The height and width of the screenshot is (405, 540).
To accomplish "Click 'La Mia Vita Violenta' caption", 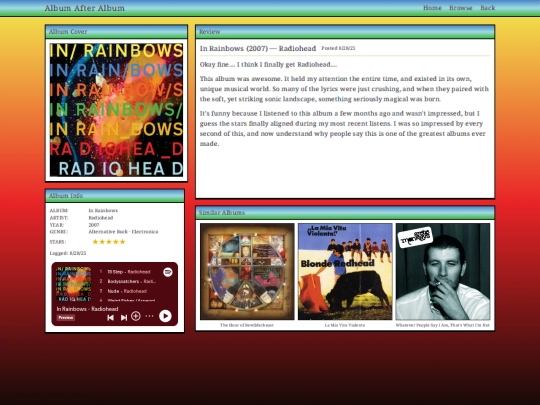I will coord(345,325).
